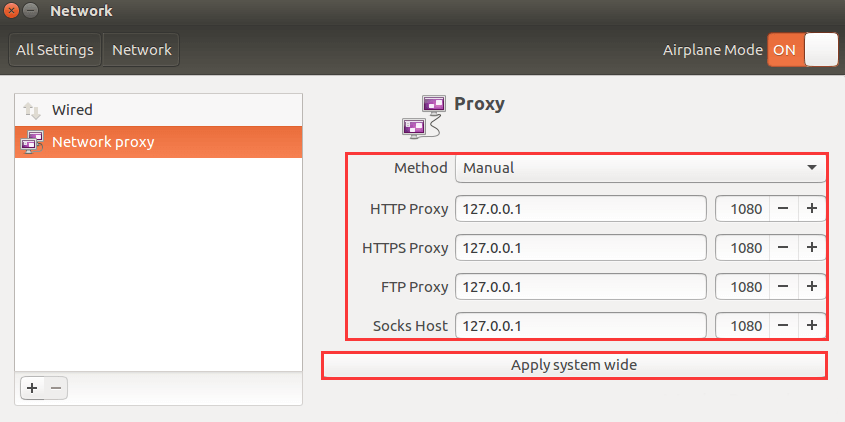Viewport: 845px width, 422px height.
Task: Toggle the Airplane Mode switch
Action: click(x=802, y=50)
